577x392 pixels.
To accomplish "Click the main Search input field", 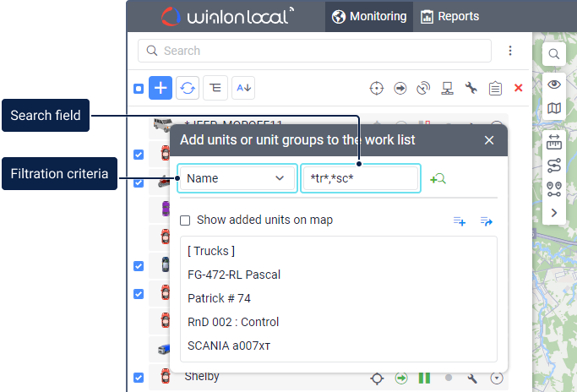I will pos(314,51).
